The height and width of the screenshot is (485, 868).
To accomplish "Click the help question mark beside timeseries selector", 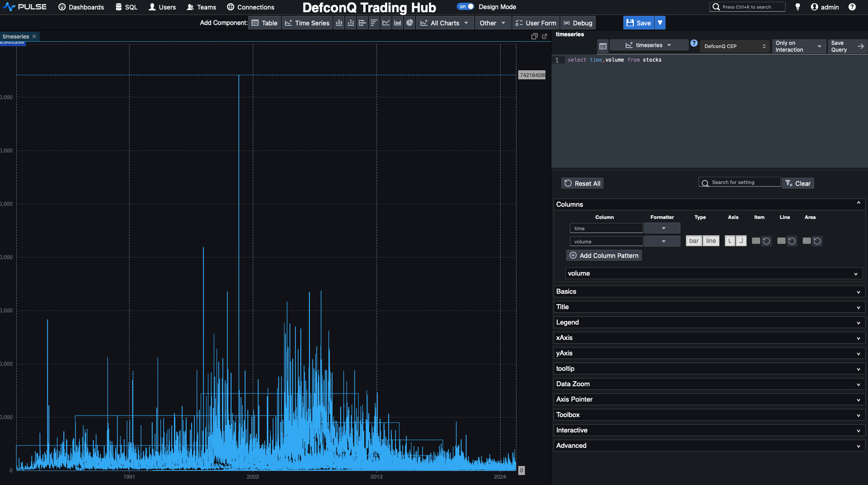I will [x=694, y=44].
